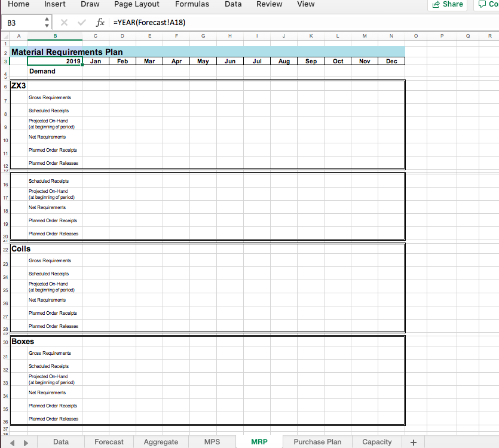Click the Cancel X icon beside formula bar
The image size is (499, 448).
point(65,22)
